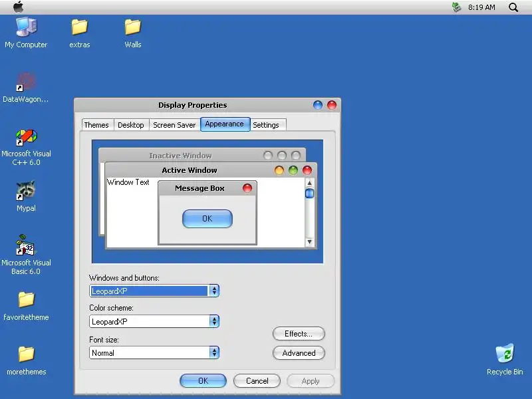Click the blue help orb in Display Properties
Screen dimensions: 532x399
(x=318, y=105)
